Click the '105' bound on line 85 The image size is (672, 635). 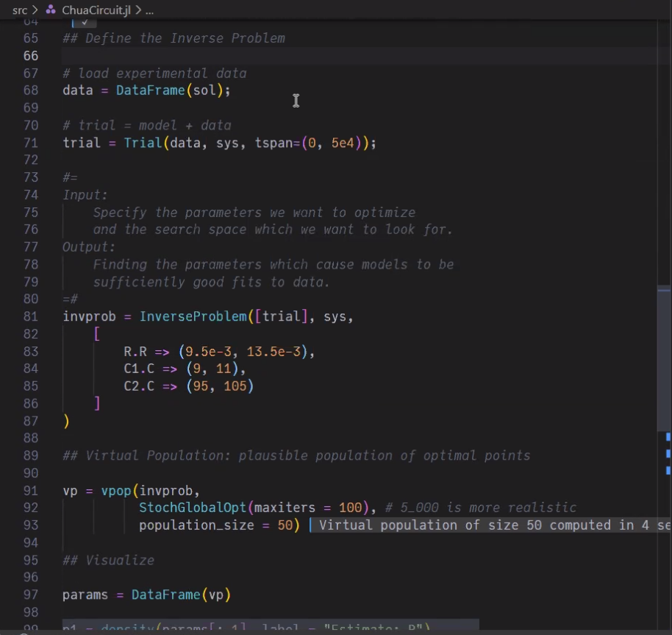click(x=235, y=386)
